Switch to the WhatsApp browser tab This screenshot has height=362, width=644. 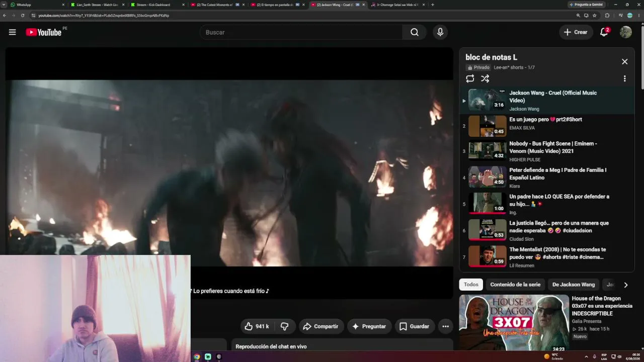pyautogui.click(x=38, y=5)
